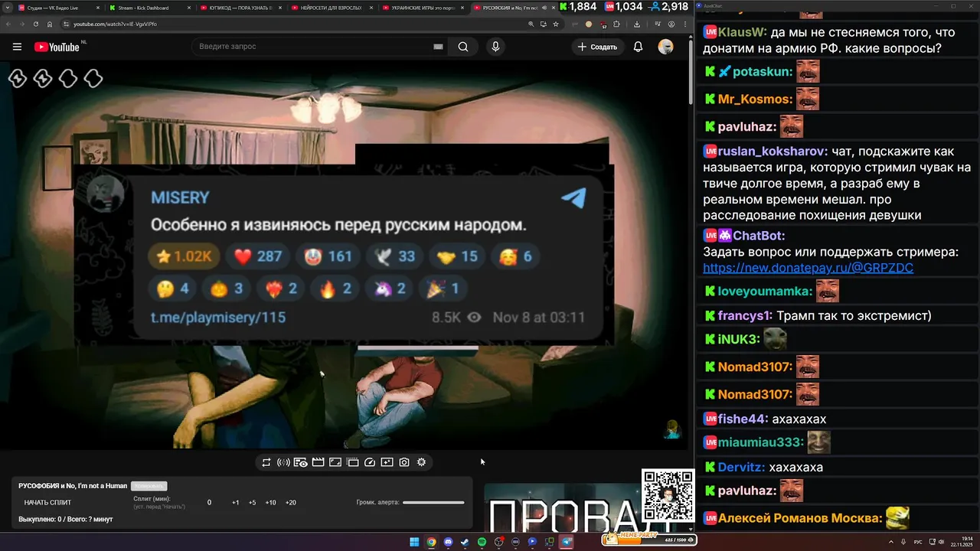
Task: Bookmark this page with star icon
Action: [x=556, y=24]
